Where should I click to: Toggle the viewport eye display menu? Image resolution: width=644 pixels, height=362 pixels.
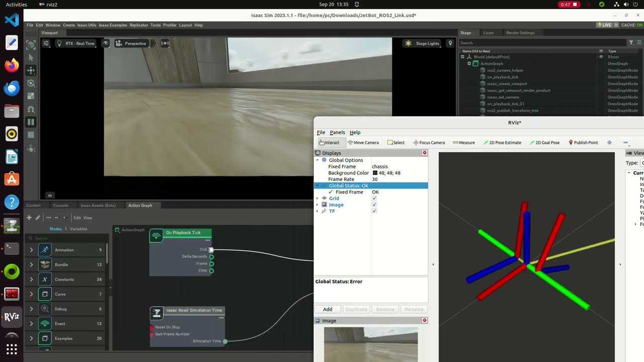pos(106,43)
